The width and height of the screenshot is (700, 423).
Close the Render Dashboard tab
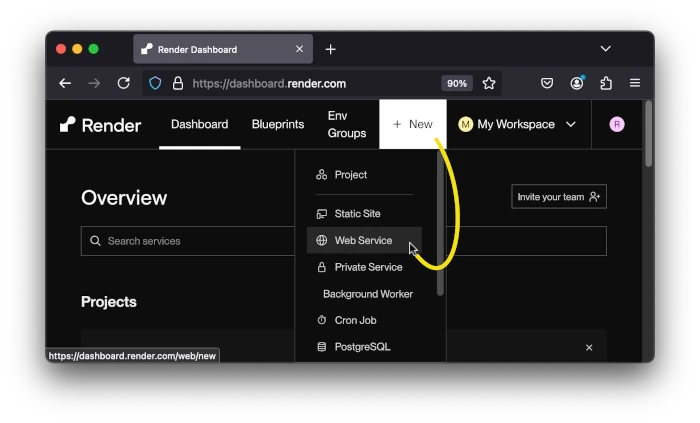[300, 49]
